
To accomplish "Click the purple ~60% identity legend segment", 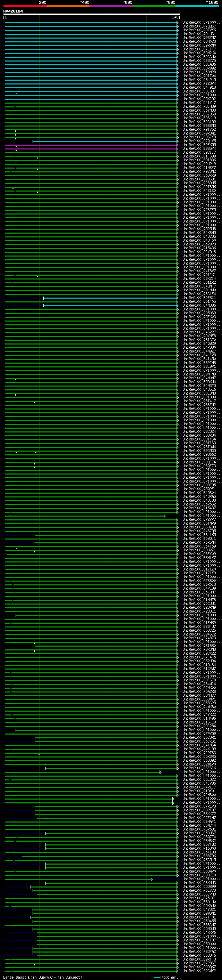I will coord(111,6).
